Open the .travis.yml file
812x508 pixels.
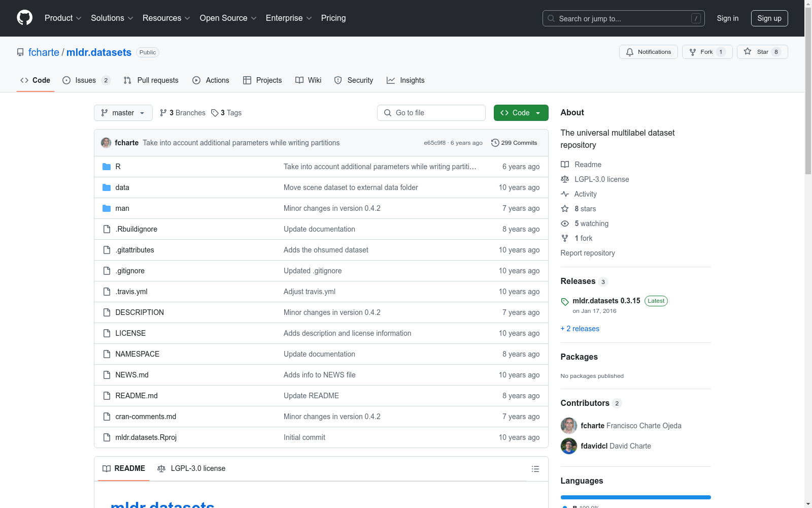tap(131, 292)
